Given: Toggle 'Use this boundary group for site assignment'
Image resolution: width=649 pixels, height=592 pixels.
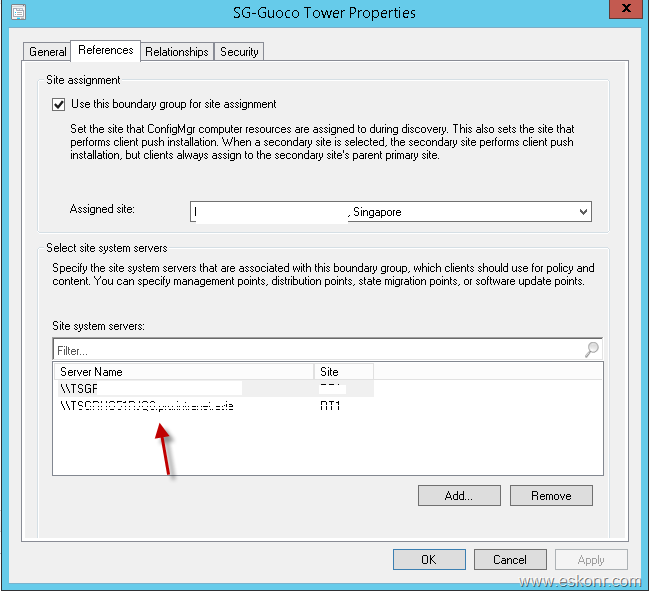Looking at the screenshot, I should (58, 104).
